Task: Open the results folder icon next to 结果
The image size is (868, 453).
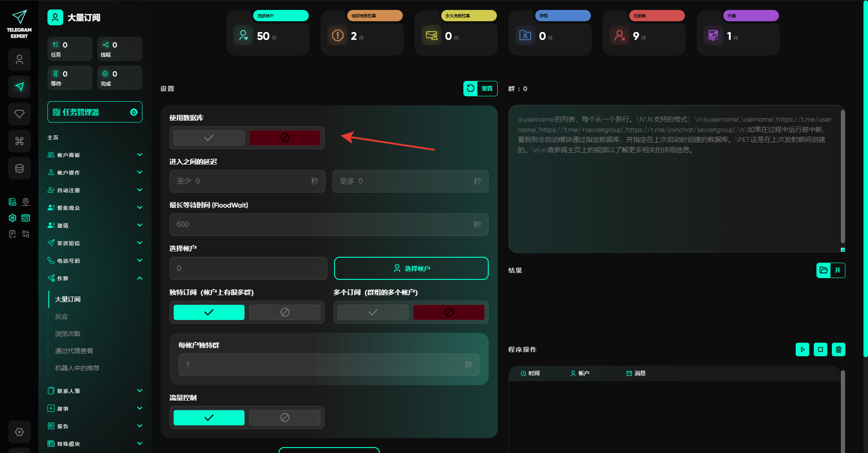Action: tap(824, 270)
